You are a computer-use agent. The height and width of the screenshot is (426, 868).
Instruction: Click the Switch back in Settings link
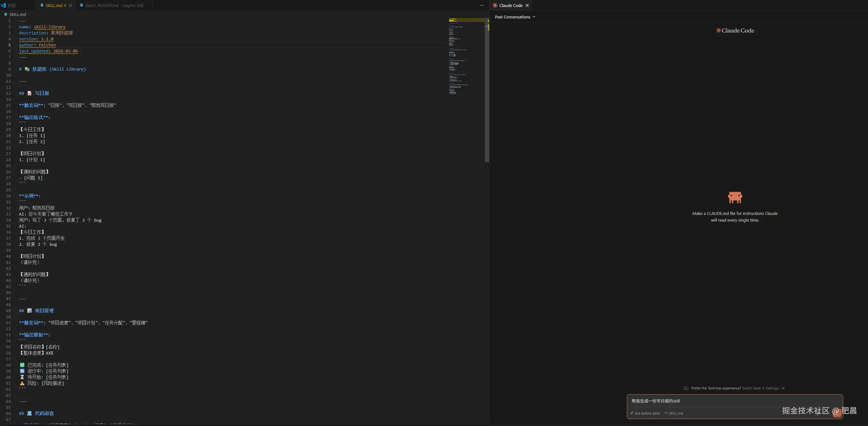tap(760, 388)
